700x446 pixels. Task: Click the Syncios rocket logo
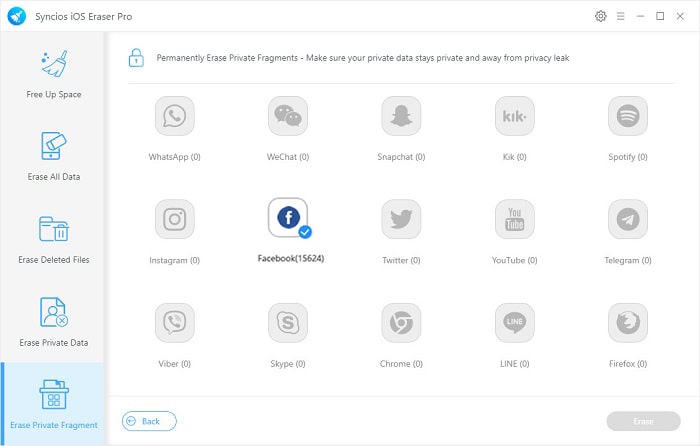[x=17, y=17]
